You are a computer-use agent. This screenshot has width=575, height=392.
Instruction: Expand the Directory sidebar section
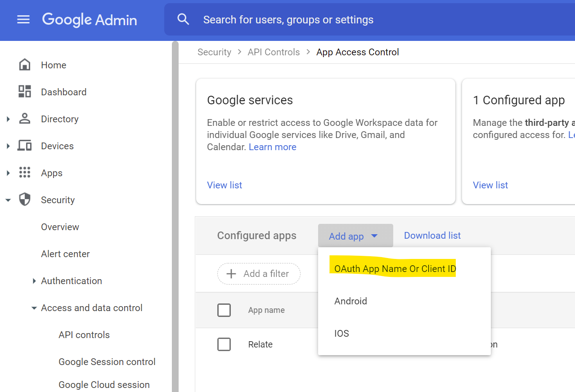click(8, 119)
